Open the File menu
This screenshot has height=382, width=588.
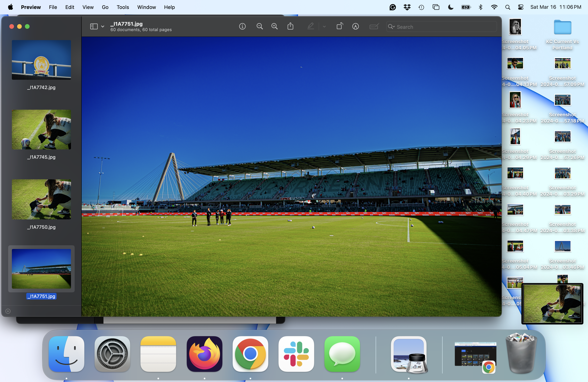53,7
